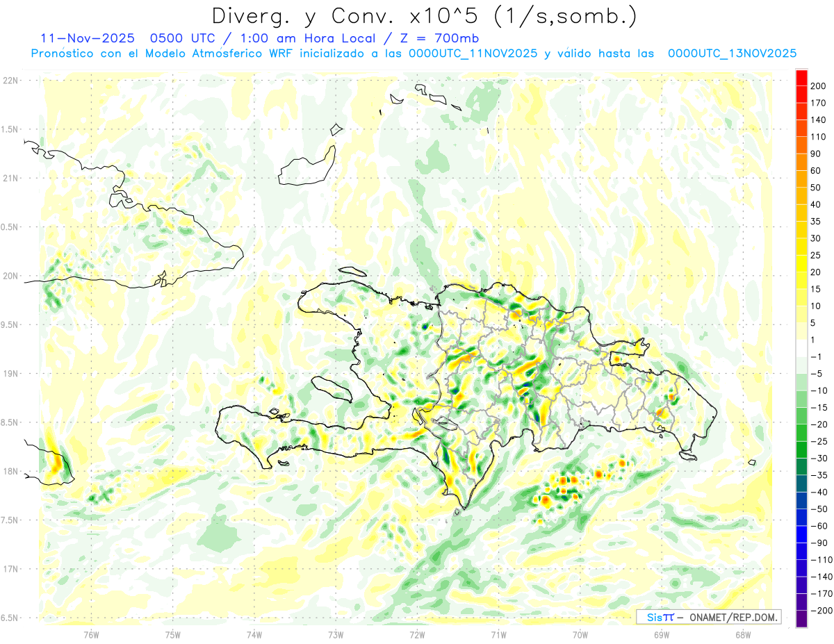Click the '68W' longitude label
Image resolution: width=834 pixels, height=644 pixels.
(x=743, y=634)
